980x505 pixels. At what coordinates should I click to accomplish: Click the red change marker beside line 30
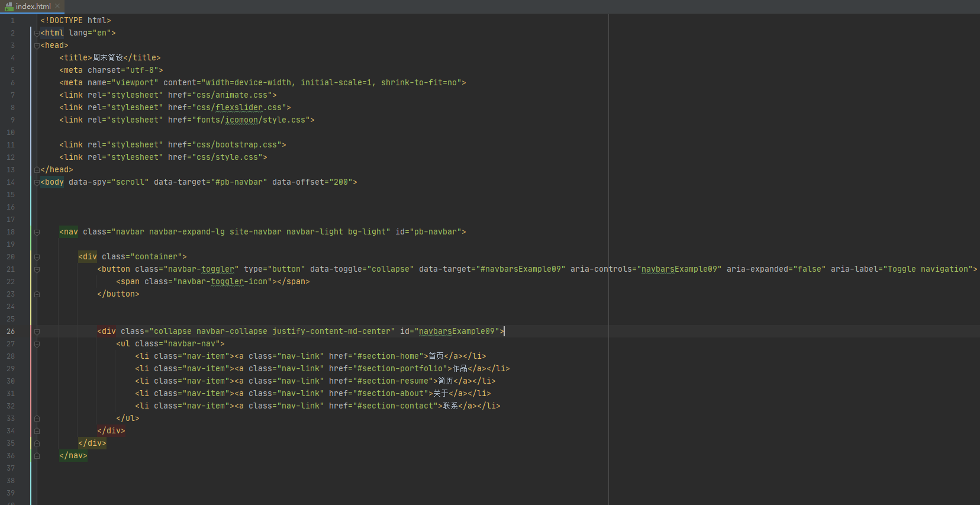click(31, 381)
